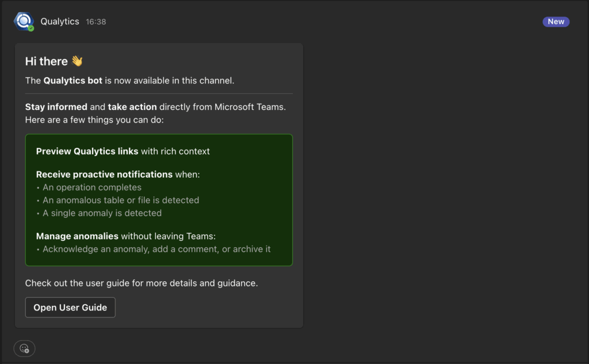
Task: Click 'Stay informed and take action' sentence
Action: click(155, 107)
